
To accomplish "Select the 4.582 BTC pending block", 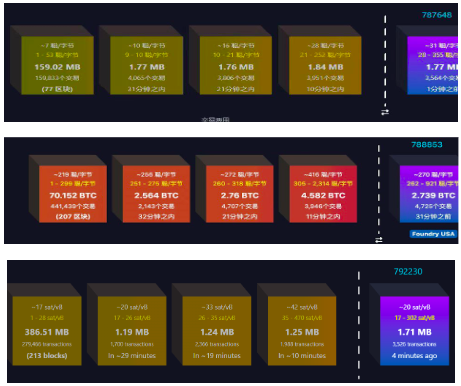I will tap(323, 194).
